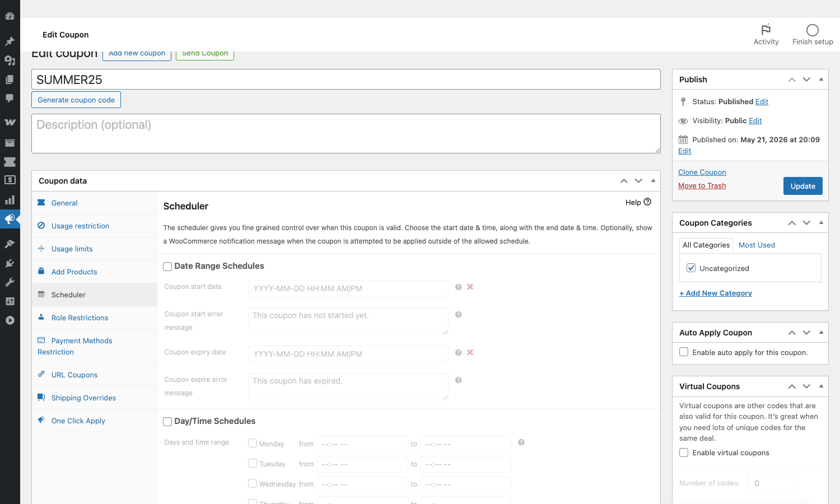Viewport: 840px width, 504px height.
Task: Open the Activity flag icon
Action: [766, 30]
